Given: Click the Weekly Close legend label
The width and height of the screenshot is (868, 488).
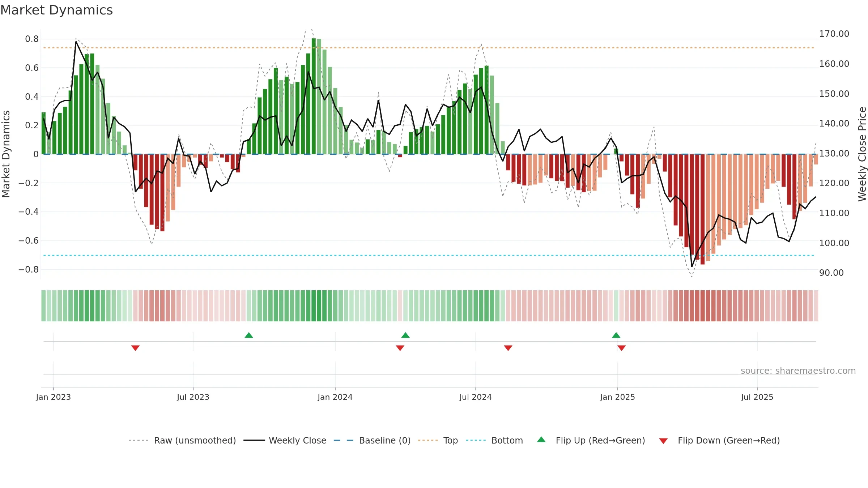Looking at the screenshot, I should 297,440.
